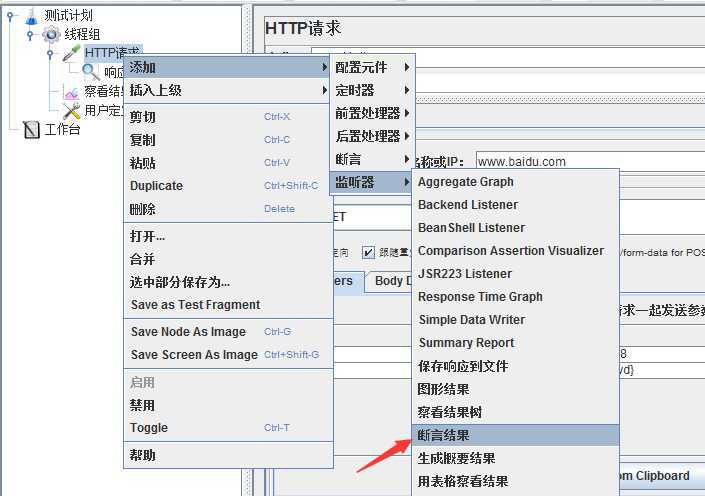705x496 pixels.
Task: Add 用表格察看结果 listener
Action: coord(515,482)
